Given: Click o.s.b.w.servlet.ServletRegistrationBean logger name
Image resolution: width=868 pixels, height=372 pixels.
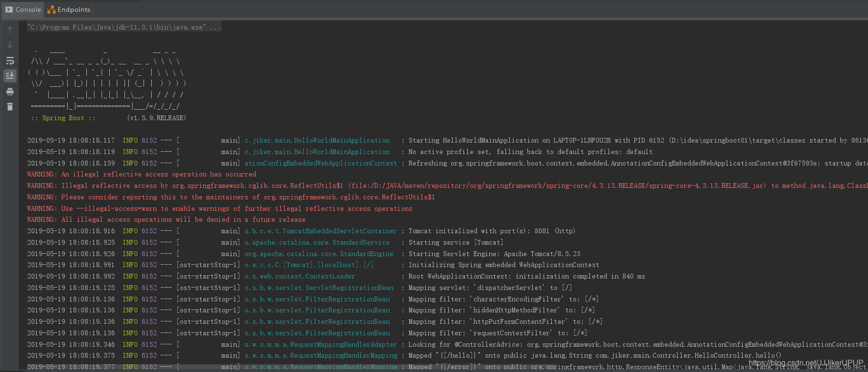Looking at the screenshot, I should click(319, 288).
